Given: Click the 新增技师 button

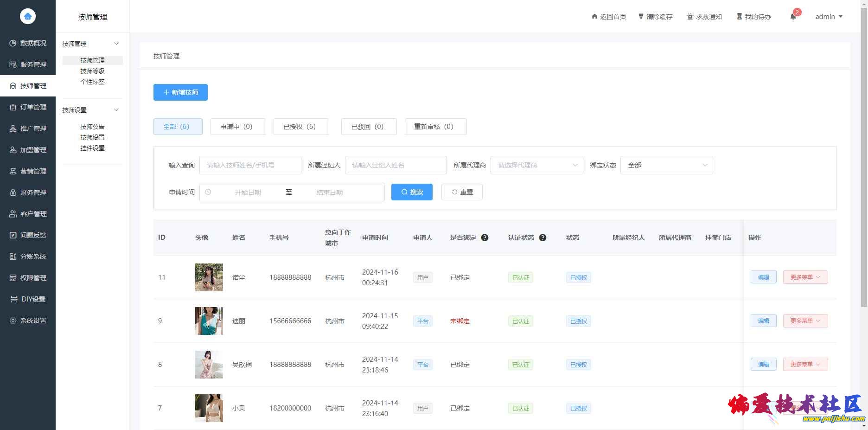Looking at the screenshot, I should (180, 92).
